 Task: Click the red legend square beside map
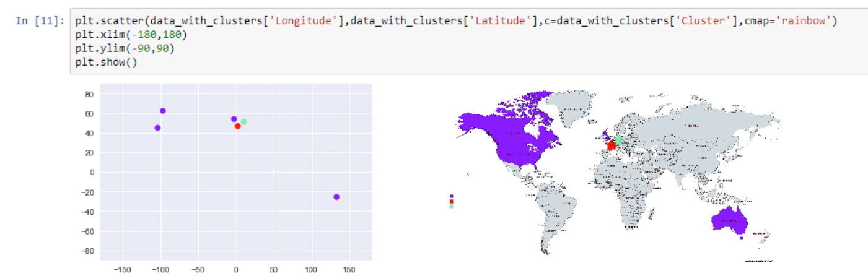pos(452,201)
